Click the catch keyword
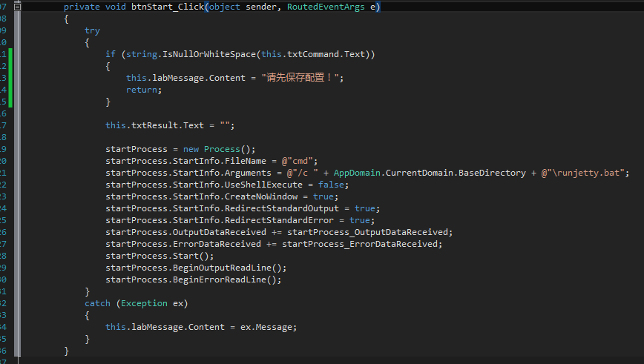Screen dimensions: 644x364 tap(97, 304)
